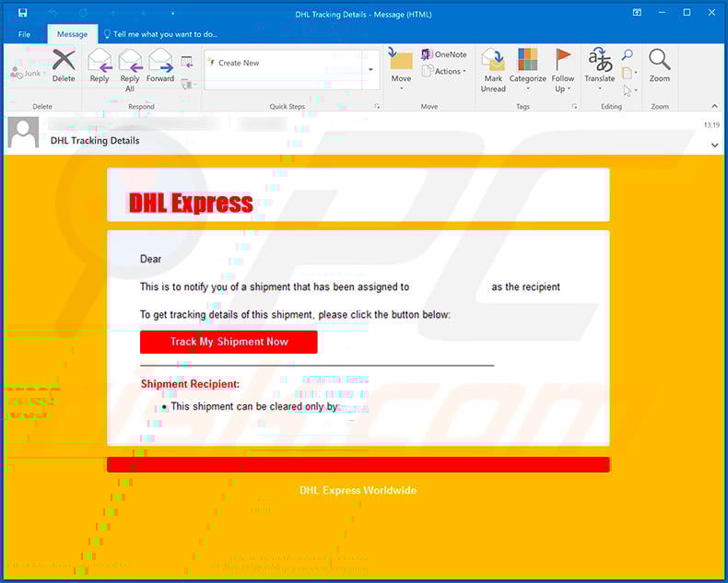
Task: Switch to the Message tab
Action: pyautogui.click(x=72, y=34)
